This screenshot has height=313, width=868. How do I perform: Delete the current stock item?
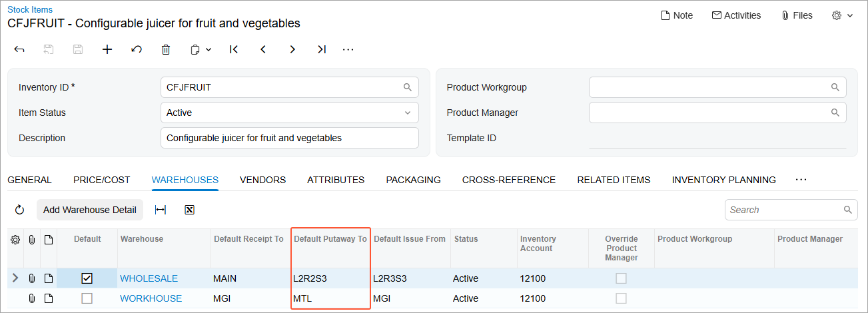(166, 49)
